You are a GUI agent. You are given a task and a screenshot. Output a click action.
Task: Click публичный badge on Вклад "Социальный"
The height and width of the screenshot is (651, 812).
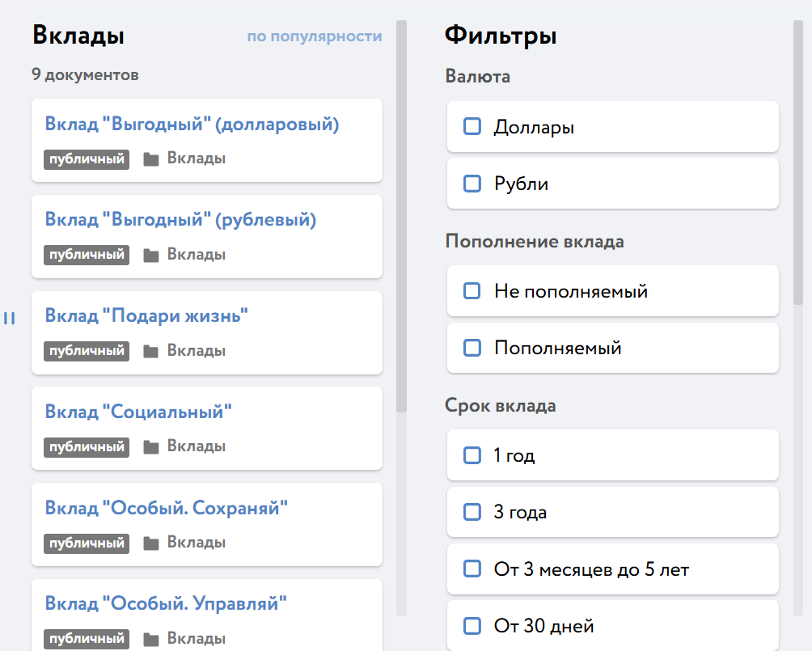pyautogui.click(x=87, y=446)
